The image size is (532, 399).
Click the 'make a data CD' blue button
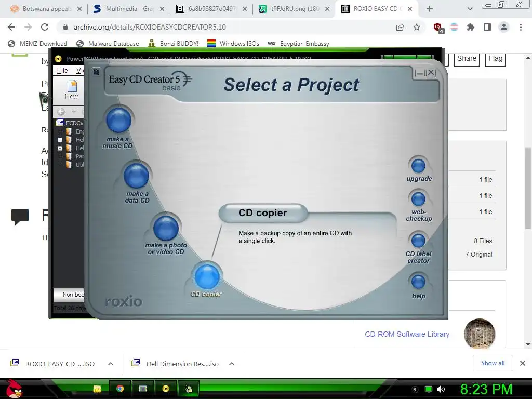[x=137, y=176]
